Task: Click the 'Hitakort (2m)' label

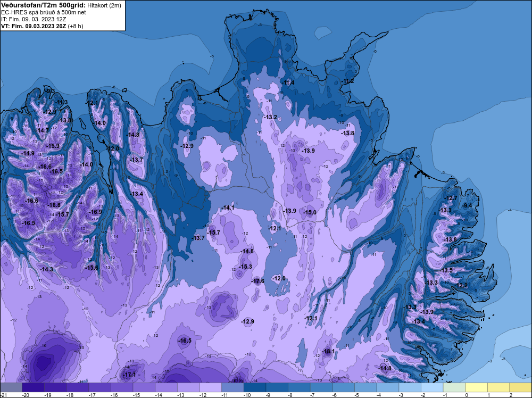Action: coord(104,6)
